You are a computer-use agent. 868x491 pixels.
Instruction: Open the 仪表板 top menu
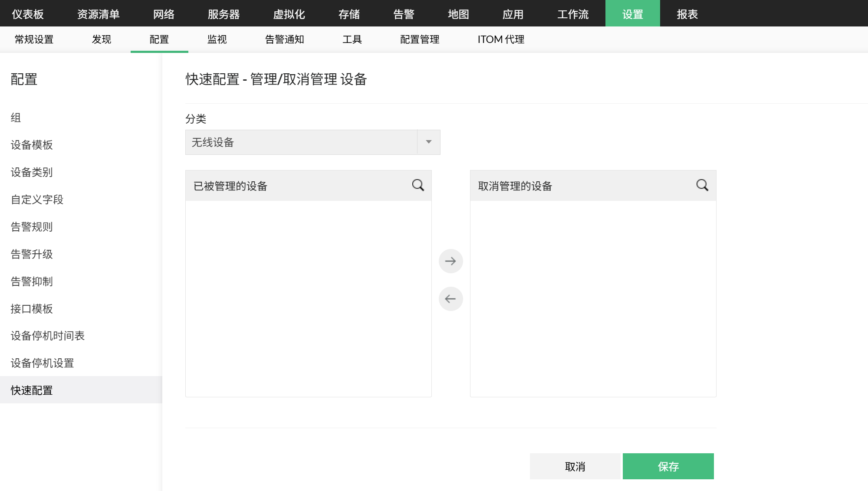(x=28, y=14)
